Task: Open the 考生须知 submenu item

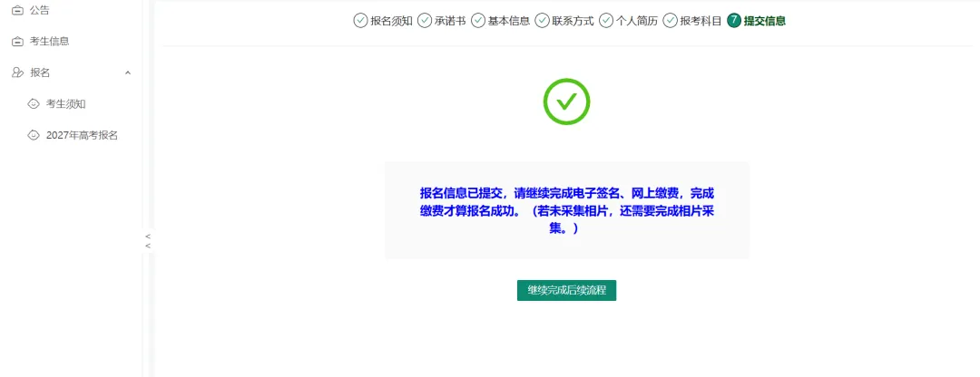Action: pyautogui.click(x=65, y=103)
